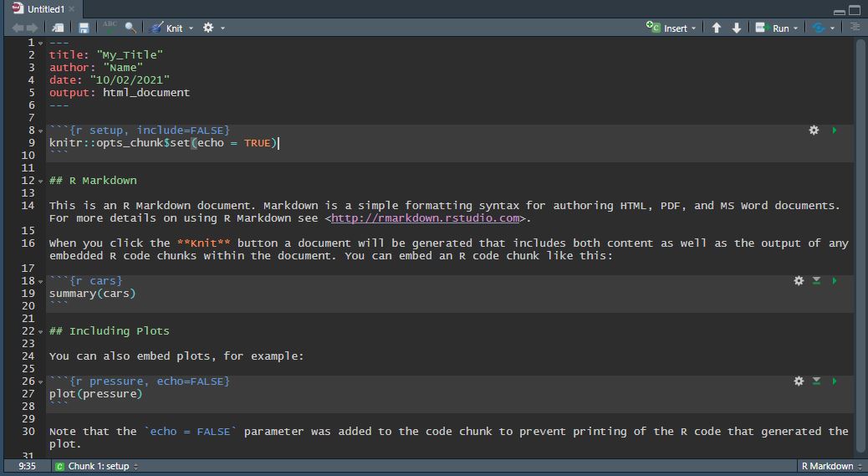Viewport: 868px width, 476px height.
Task: Click the save document icon
Action: coord(84,28)
